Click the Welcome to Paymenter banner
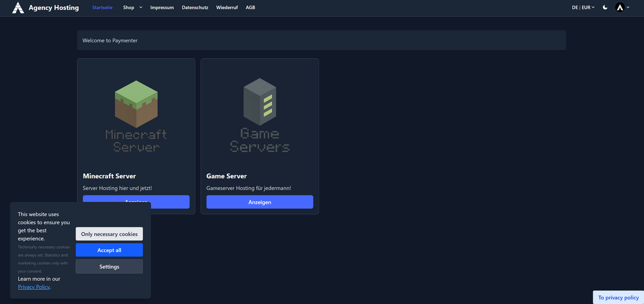 point(321,40)
